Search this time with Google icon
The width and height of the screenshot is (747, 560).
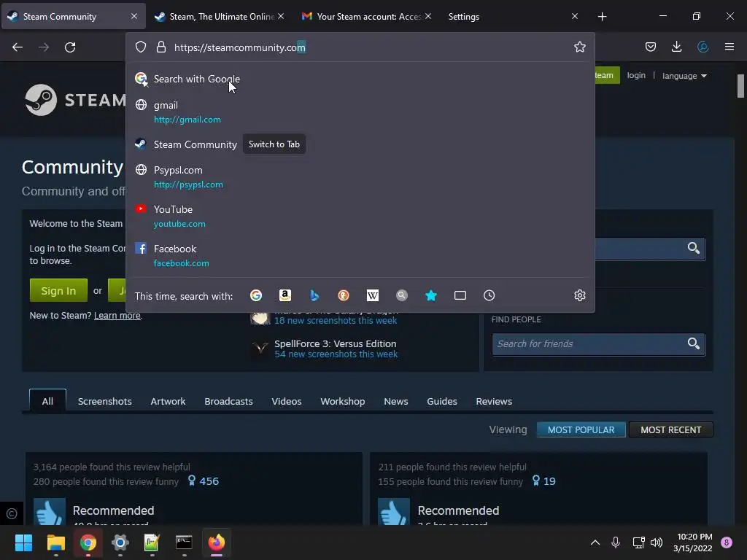click(x=256, y=296)
